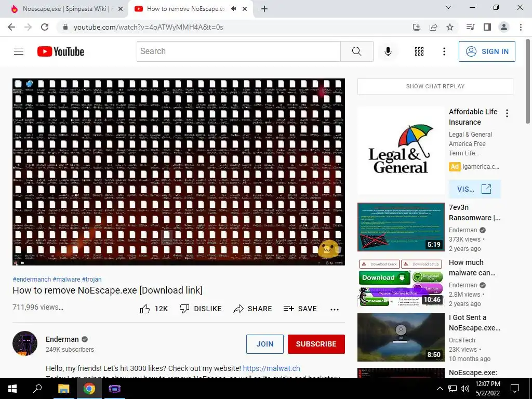Open the Windows Start menu
Image resolution: width=532 pixels, height=399 pixels.
[12, 389]
